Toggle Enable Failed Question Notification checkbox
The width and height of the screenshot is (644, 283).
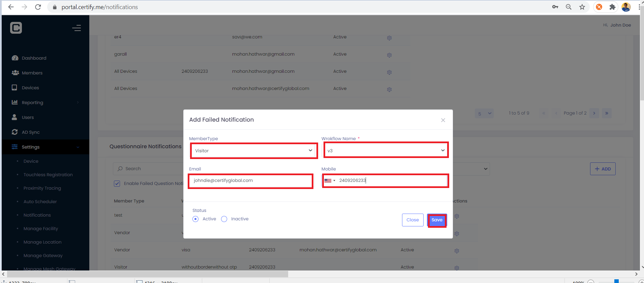click(x=117, y=184)
